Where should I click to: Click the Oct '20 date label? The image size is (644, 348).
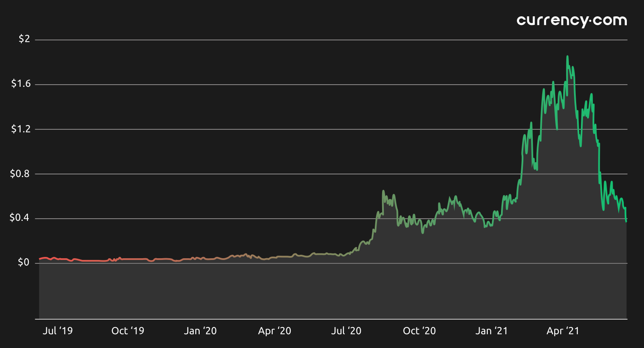pos(419,331)
